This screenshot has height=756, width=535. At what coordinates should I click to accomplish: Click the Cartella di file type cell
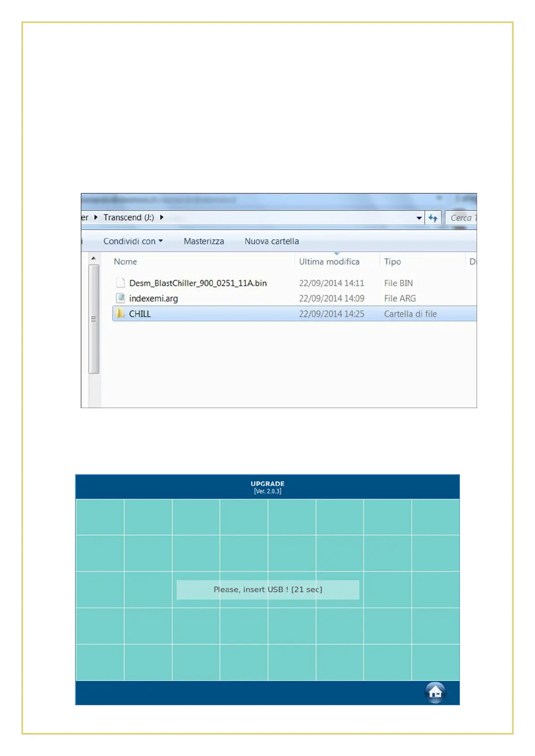pos(410,314)
